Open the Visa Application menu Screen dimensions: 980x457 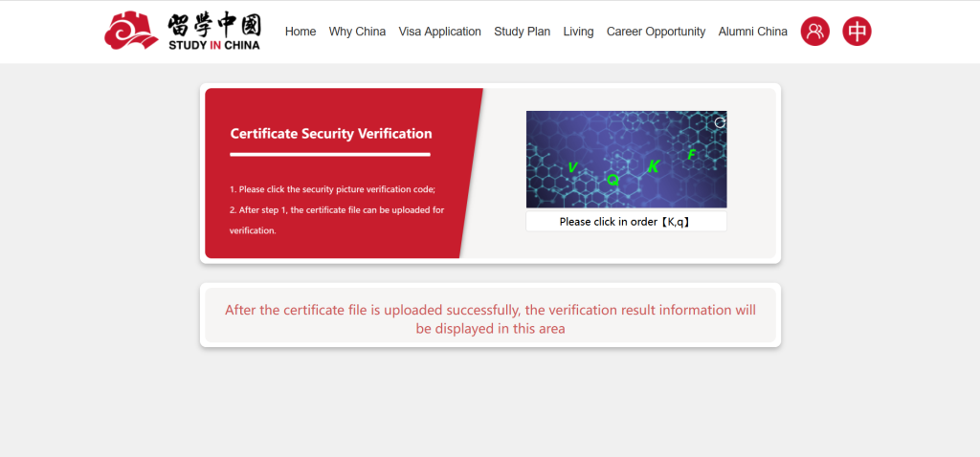439,32
